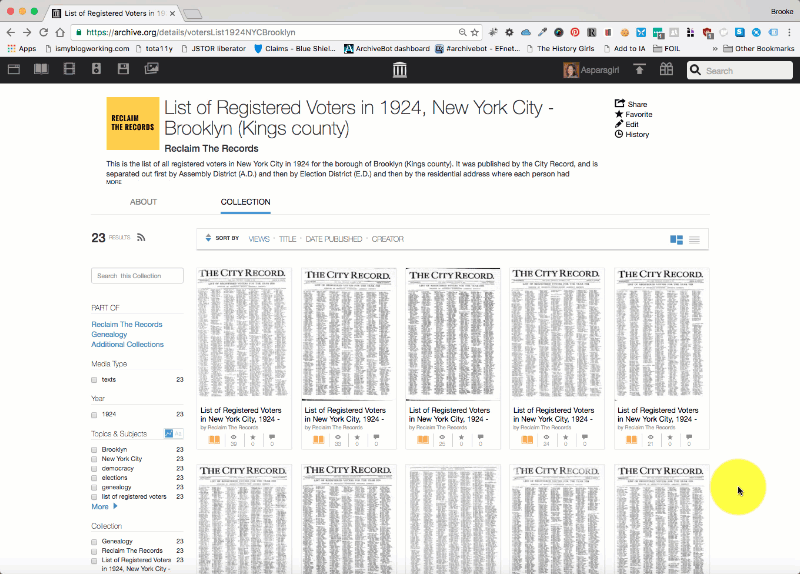The height and width of the screenshot is (574, 800).
Task: Bookmark page with star icon in address bar
Action: click(x=474, y=32)
